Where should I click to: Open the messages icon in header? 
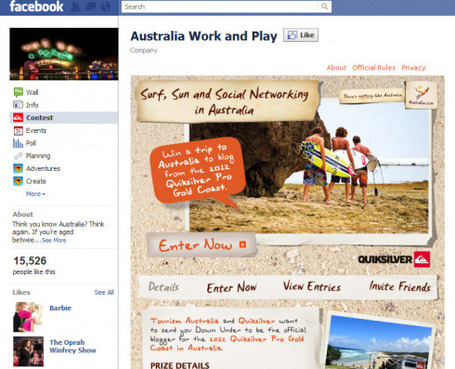point(91,7)
